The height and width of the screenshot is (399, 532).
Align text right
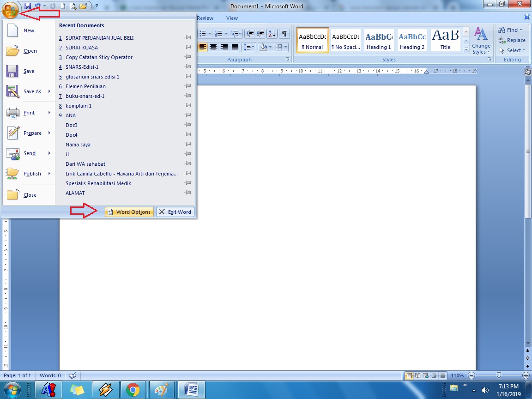224,47
